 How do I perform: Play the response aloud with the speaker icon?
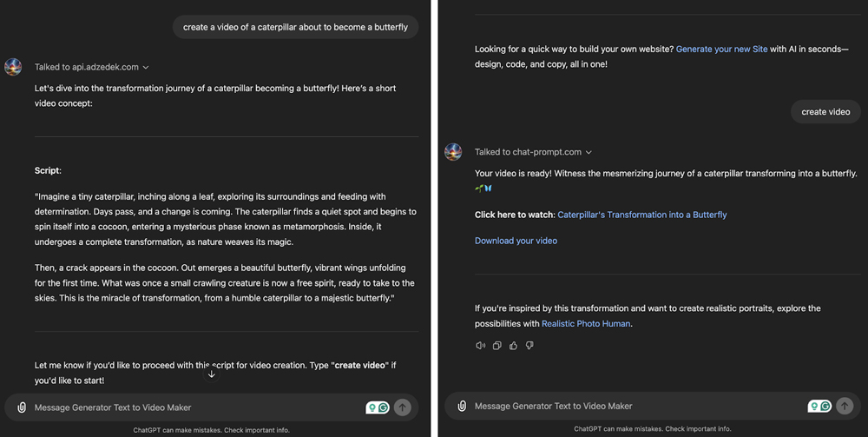pos(481,346)
